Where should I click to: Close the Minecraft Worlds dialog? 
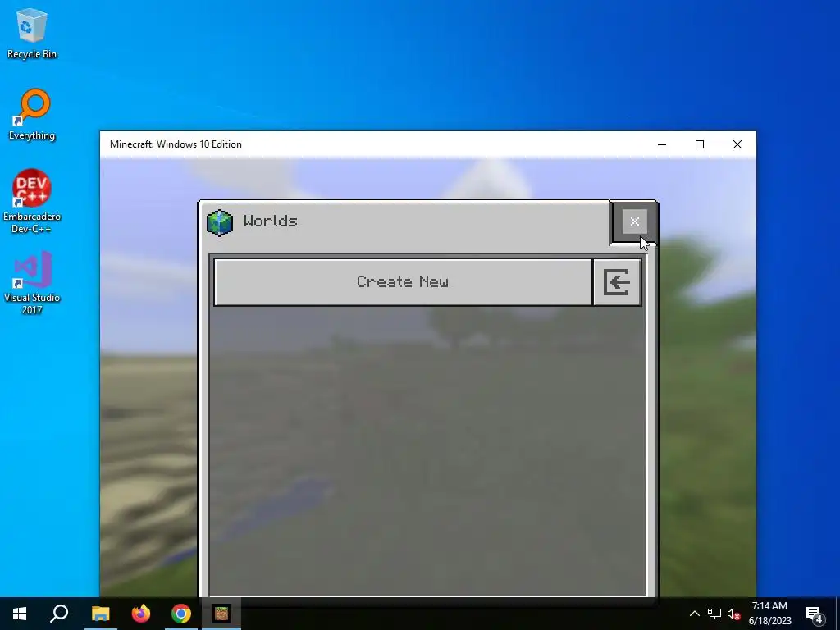pyautogui.click(x=634, y=221)
